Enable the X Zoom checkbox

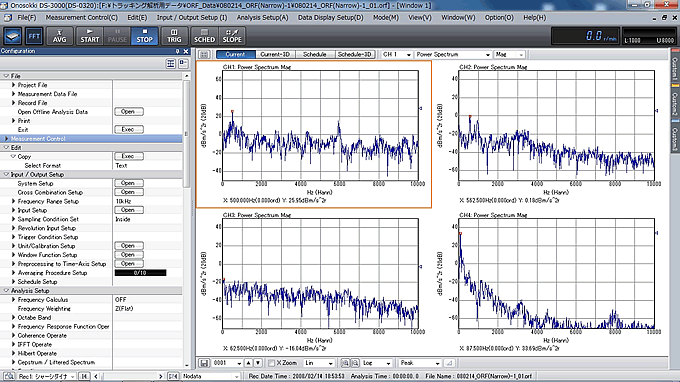pos(271,363)
